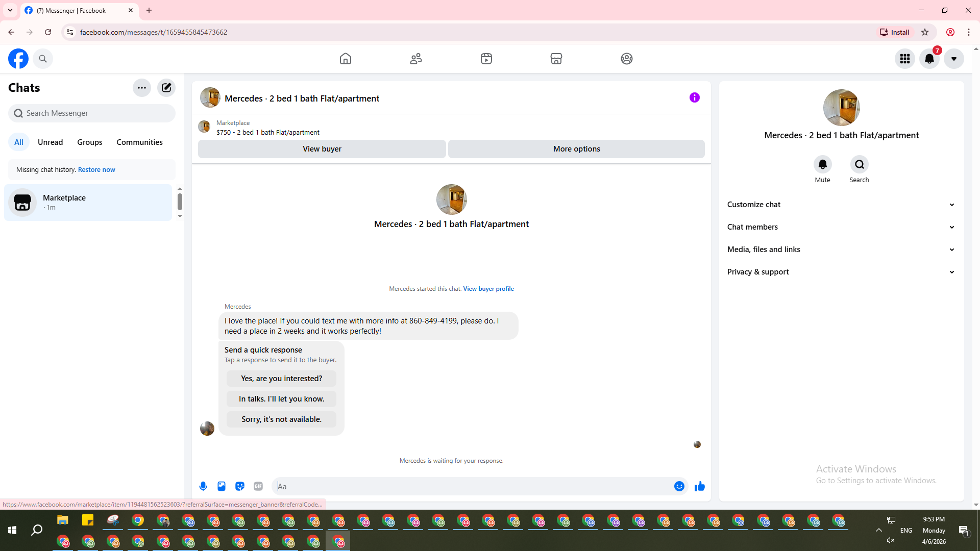
Task: Show hidden system tray icons
Action: [x=879, y=531]
